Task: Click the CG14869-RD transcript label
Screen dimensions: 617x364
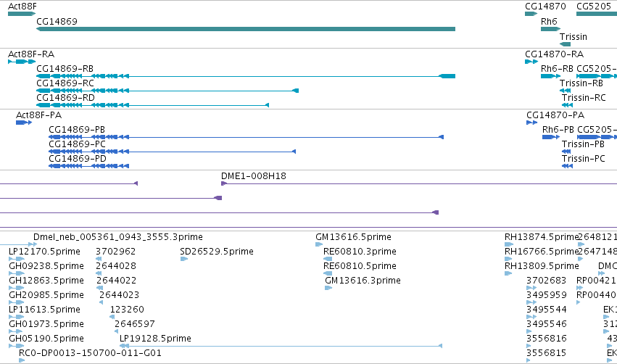Action: [65, 98]
